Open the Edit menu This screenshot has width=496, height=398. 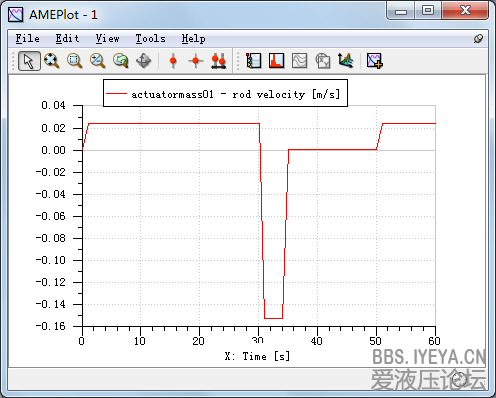(67, 39)
